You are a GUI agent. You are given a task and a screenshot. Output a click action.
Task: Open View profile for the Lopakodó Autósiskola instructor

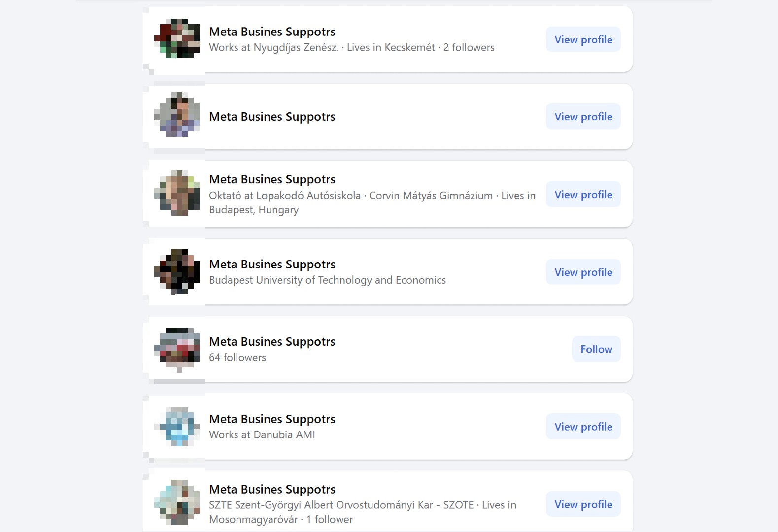point(583,194)
